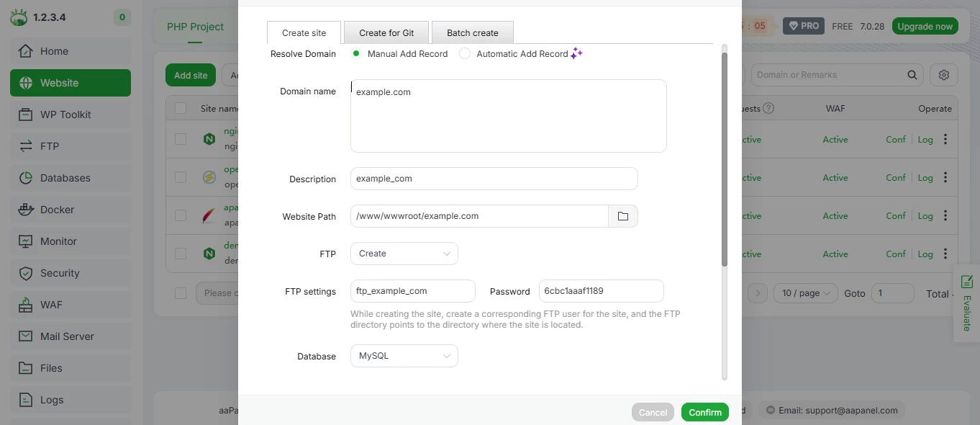
Task: Switch to the Batch create tab
Action: pyautogui.click(x=472, y=32)
